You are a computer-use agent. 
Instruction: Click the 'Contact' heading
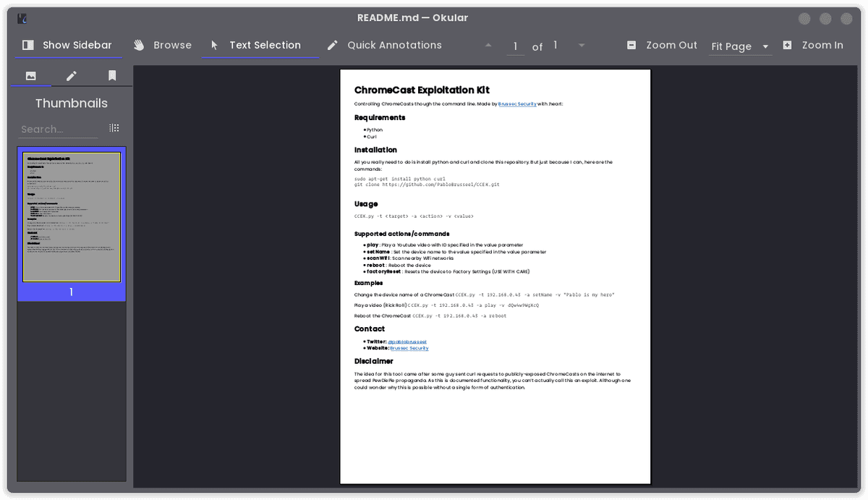(370, 329)
